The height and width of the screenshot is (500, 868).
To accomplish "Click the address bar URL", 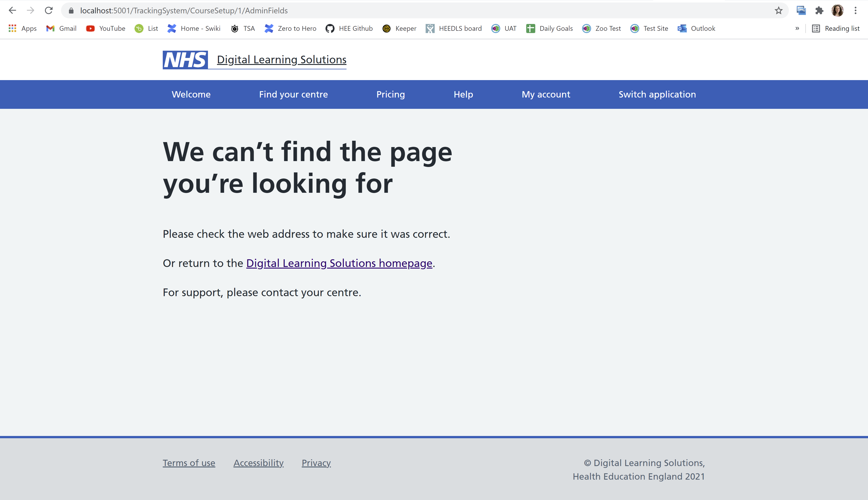I will point(184,11).
